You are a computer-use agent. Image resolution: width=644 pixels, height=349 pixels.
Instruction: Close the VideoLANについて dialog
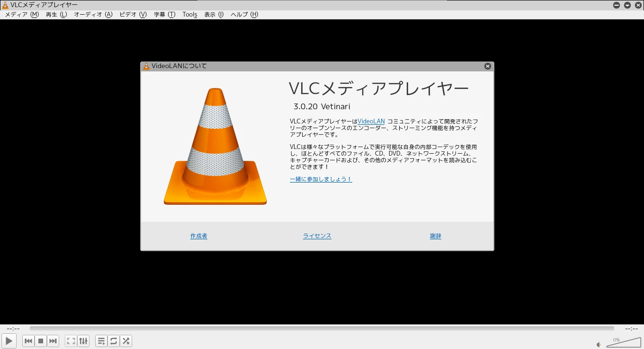[487, 66]
